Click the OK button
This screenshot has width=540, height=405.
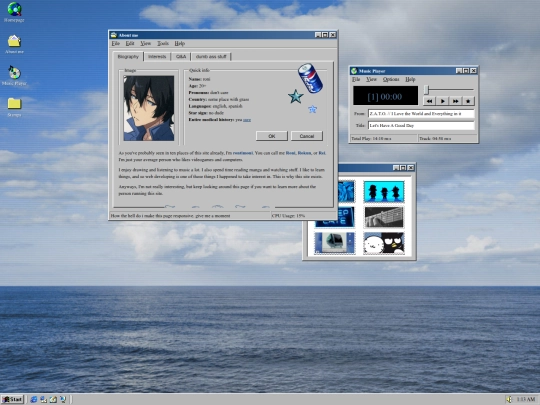[272, 136]
